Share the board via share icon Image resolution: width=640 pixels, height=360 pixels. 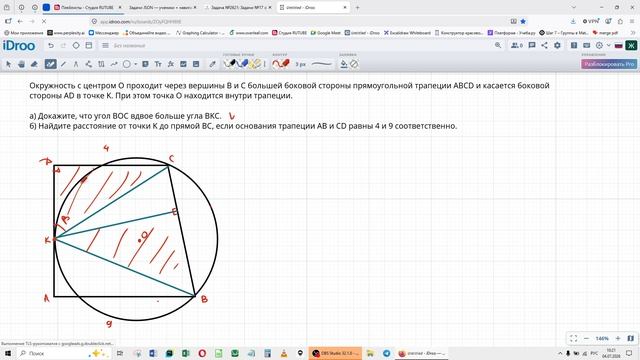click(544, 45)
